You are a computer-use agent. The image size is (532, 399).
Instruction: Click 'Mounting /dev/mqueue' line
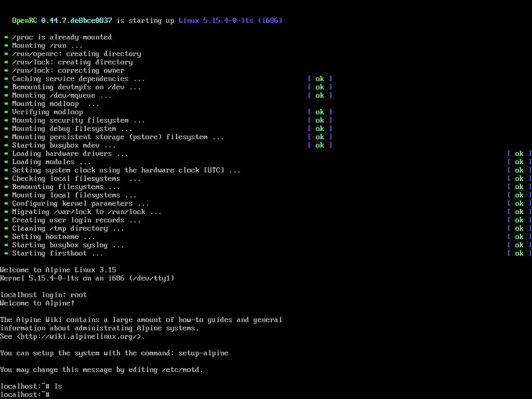[62, 96]
